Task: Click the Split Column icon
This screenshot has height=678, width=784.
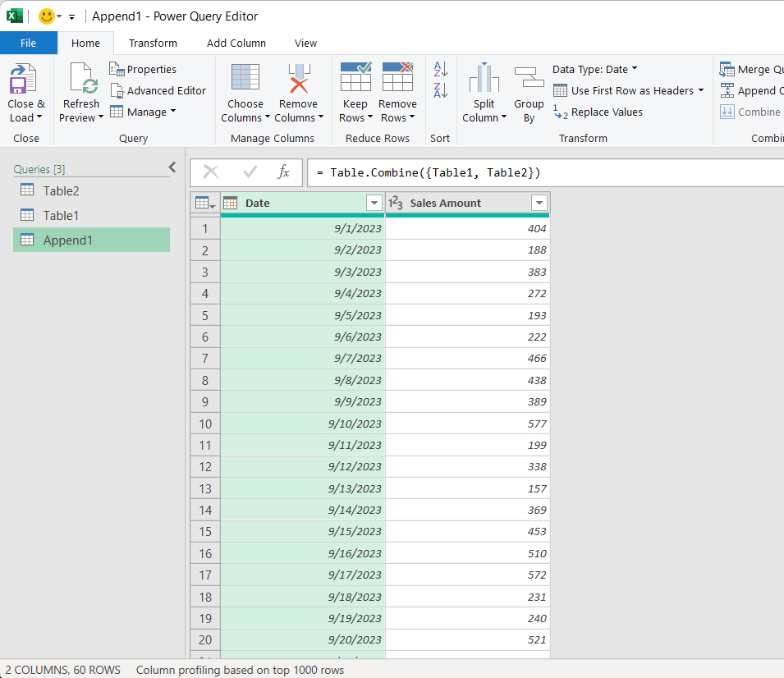Action: [484, 80]
